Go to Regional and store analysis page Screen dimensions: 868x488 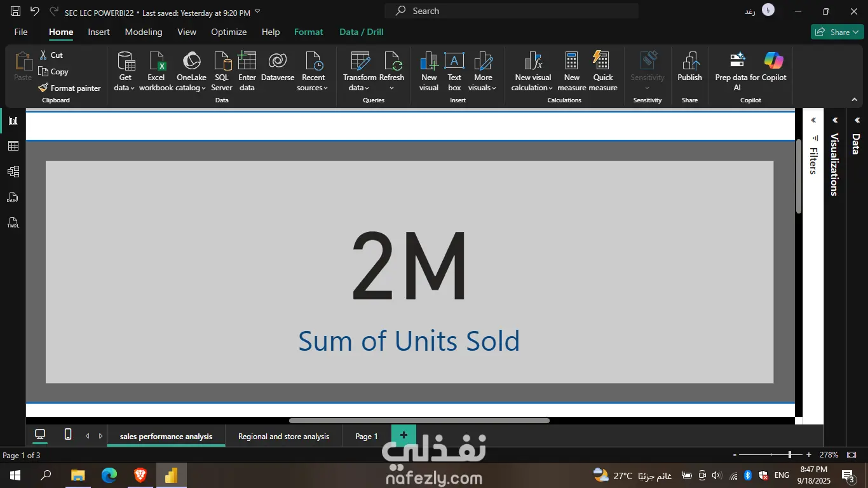(x=283, y=437)
